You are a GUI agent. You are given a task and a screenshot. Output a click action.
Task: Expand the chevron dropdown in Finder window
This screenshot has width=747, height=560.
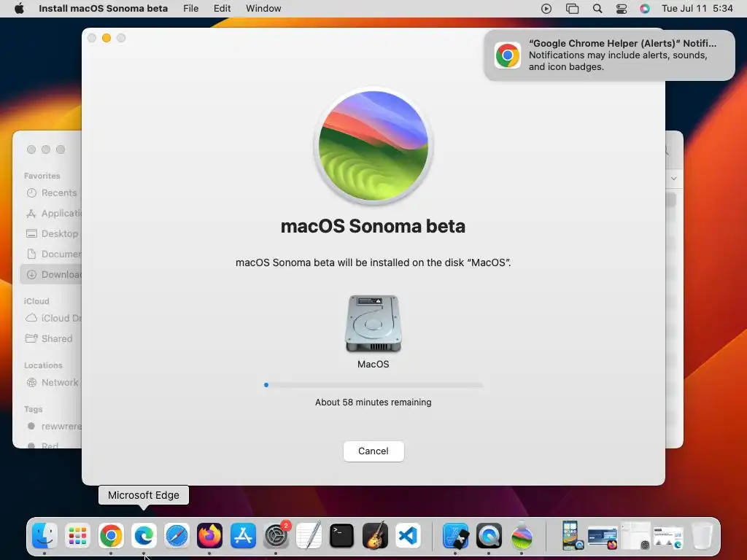(673, 179)
